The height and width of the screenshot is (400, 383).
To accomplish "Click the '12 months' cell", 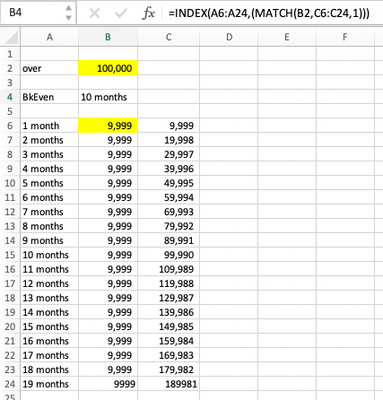I will (50, 283).
